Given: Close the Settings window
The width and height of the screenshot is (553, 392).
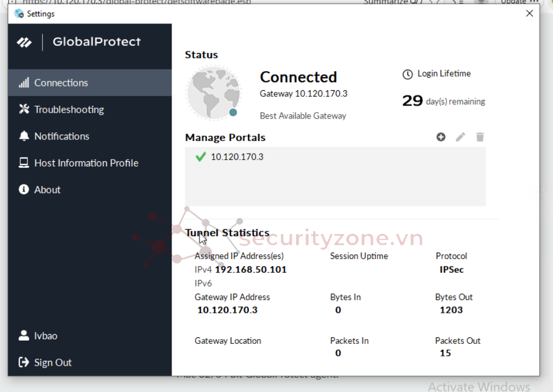Looking at the screenshot, I should [x=529, y=14].
